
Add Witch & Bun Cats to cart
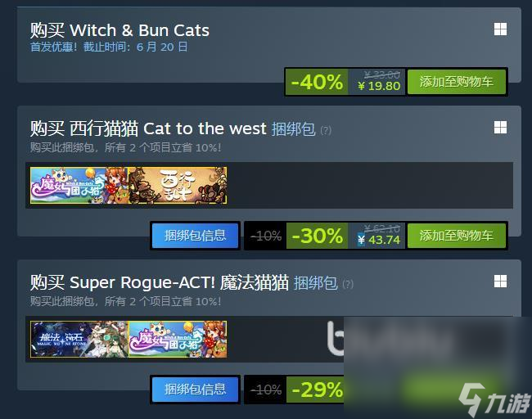[457, 82]
